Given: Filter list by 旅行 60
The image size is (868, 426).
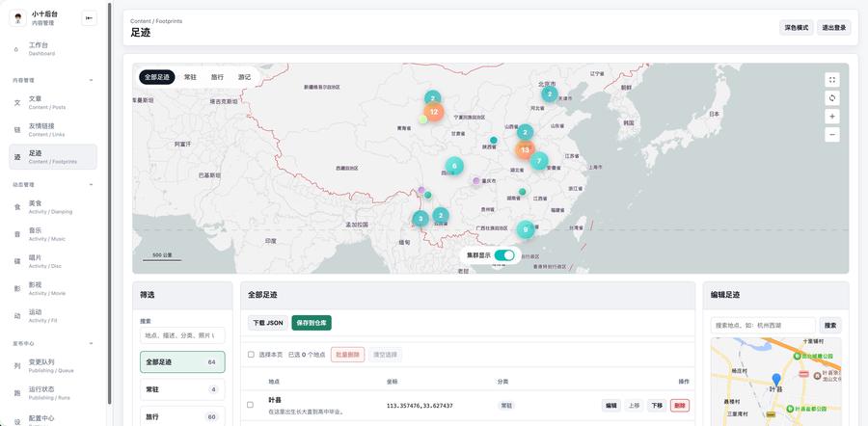Looking at the screenshot, I should [x=182, y=416].
